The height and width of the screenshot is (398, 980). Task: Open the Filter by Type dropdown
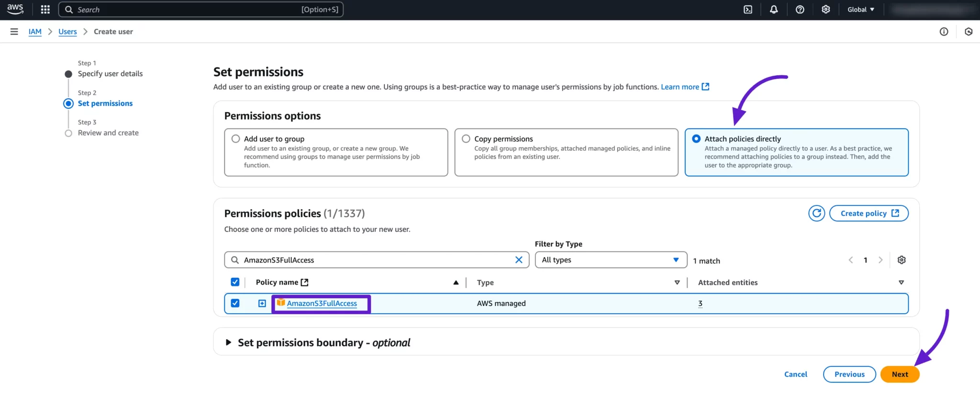(x=611, y=260)
